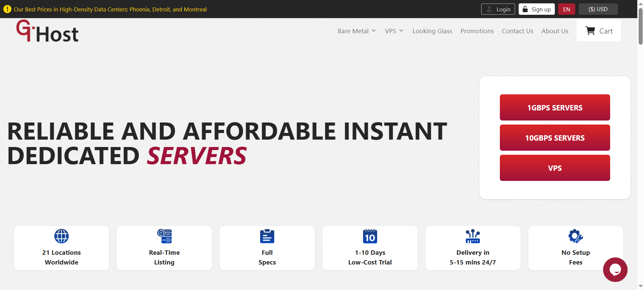The image size is (644, 290).
Task: Click the Real-Time Listing server icon
Action: (x=164, y=236)
